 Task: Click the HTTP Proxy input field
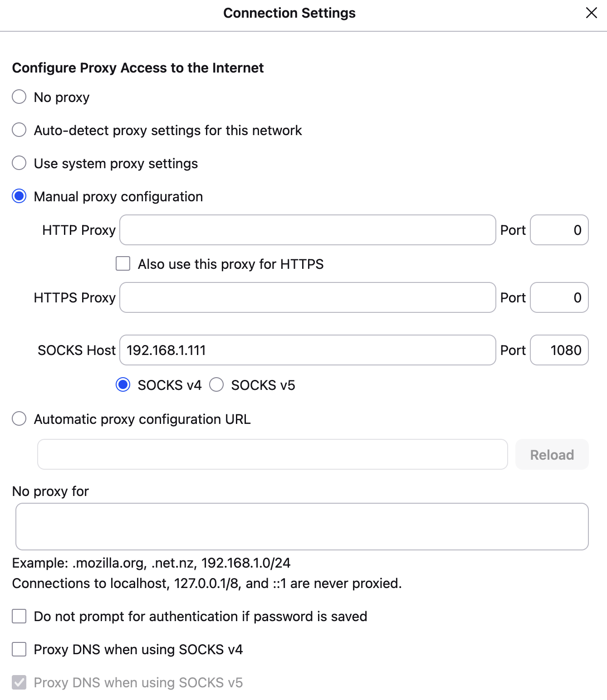point(307,230)
